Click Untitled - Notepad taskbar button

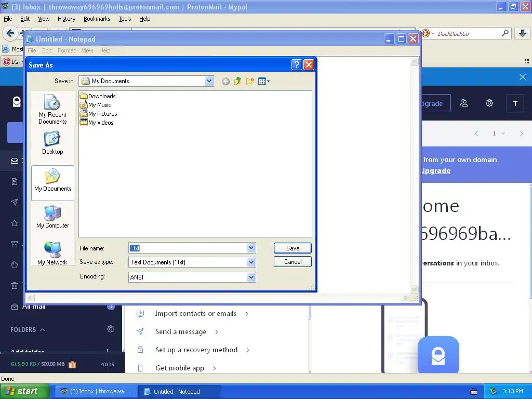(180, 391)
